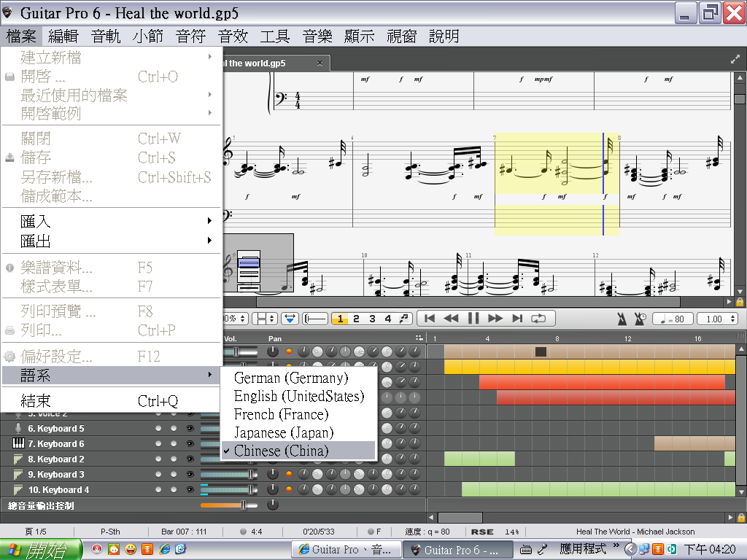The image size is (747, 560).
Task: Click the 9. Keyboard 3 instrument icon
Action: (x=18, y=474)
